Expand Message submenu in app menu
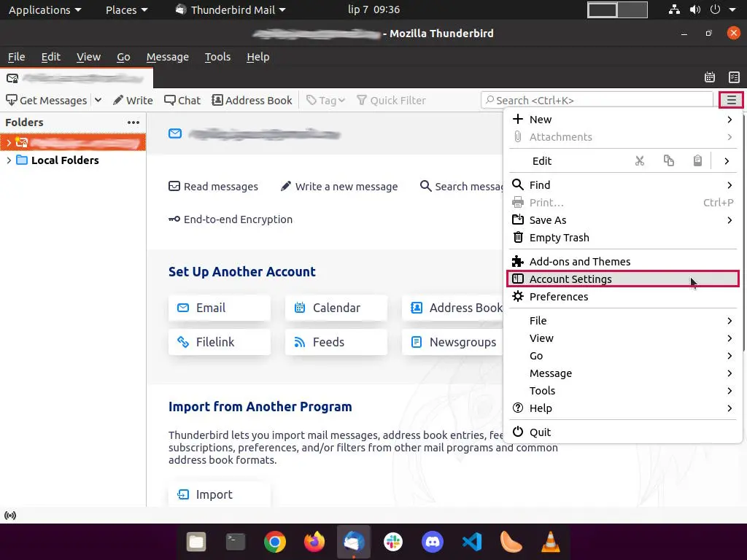Viewport: 747px width, 560px height. pyautogui.click(x=623, y=373)
